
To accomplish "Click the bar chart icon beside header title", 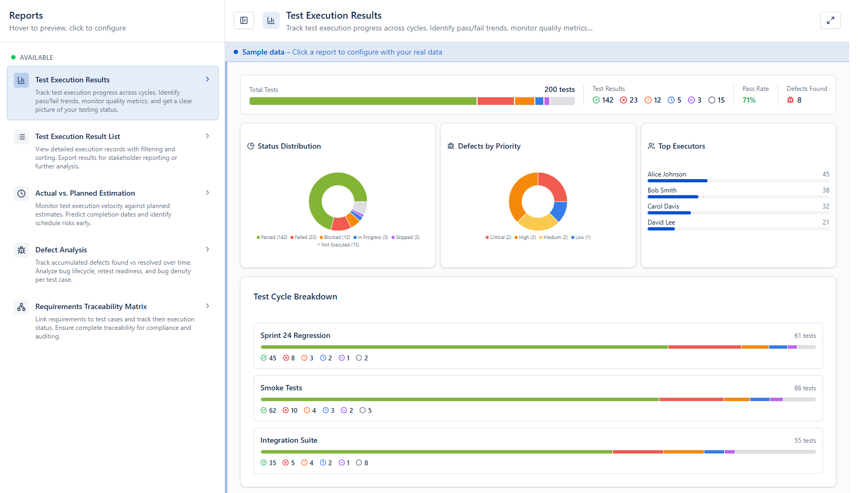I will point(271,20).
